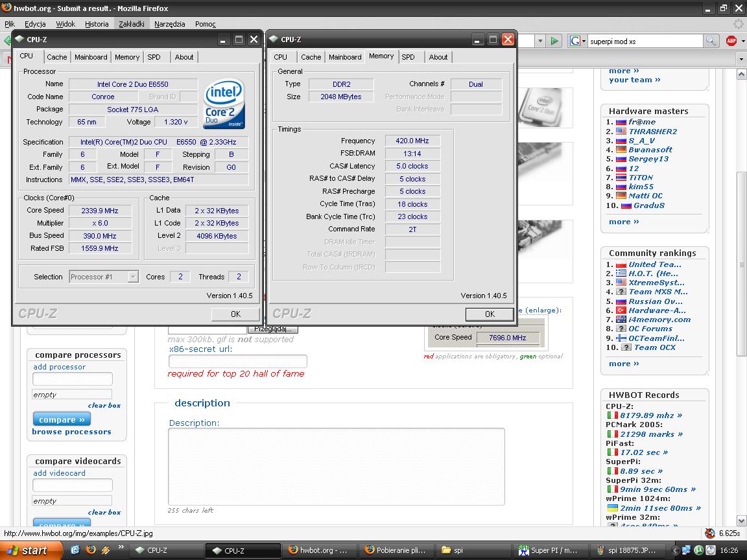Open the 8179.89 mhz CPU-Z record
This screenshot has height=560, width=747.
[651, 415]
